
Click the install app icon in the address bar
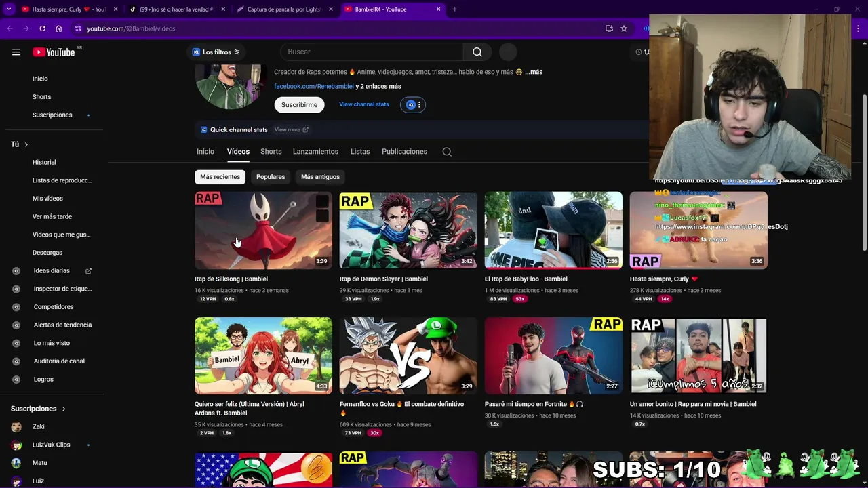609,28
